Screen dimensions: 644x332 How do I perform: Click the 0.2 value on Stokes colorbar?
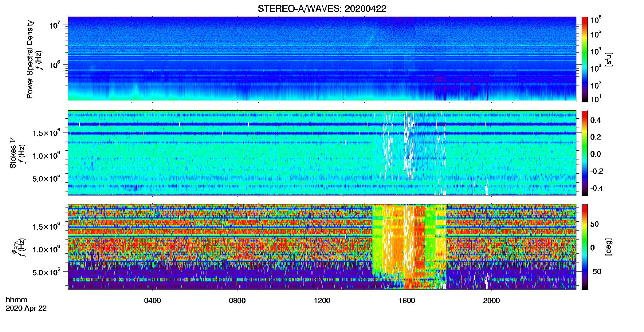(595, 137)
